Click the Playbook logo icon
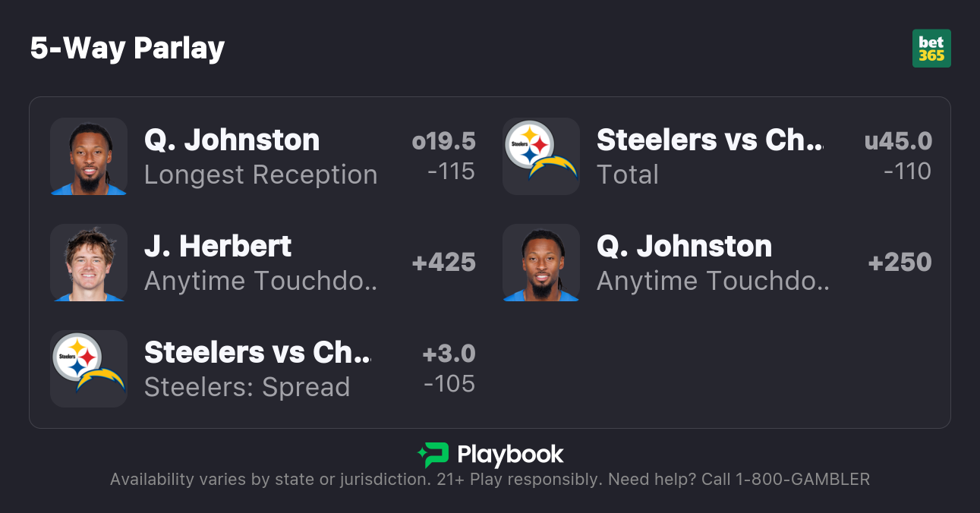The image size is (980, 513). click(x=433, y=455)
